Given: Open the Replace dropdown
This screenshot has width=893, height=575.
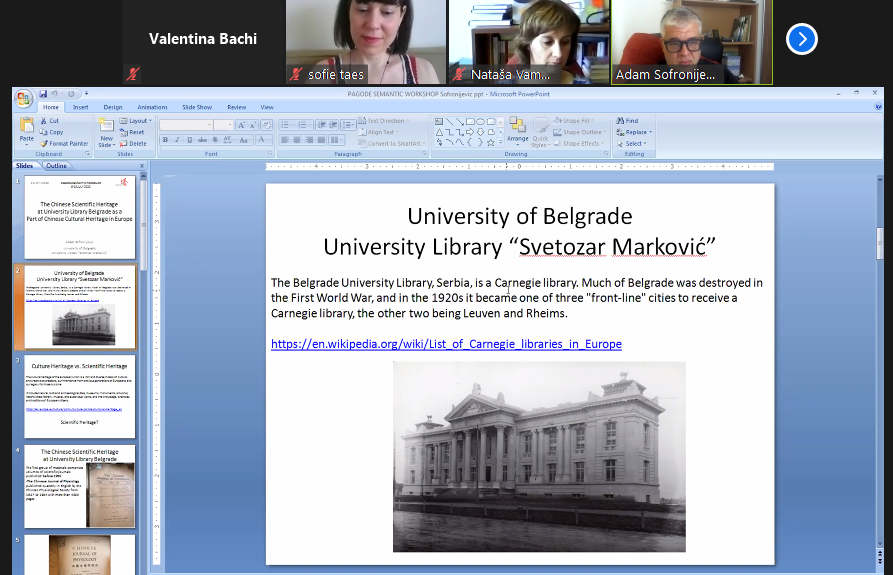Looking at the screenshot, I should pyautogui.click(x=634, y=132).
